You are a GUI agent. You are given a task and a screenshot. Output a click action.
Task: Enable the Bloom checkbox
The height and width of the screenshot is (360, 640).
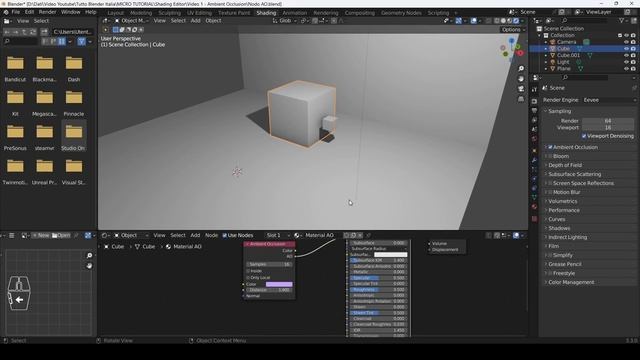pos(550,156)
